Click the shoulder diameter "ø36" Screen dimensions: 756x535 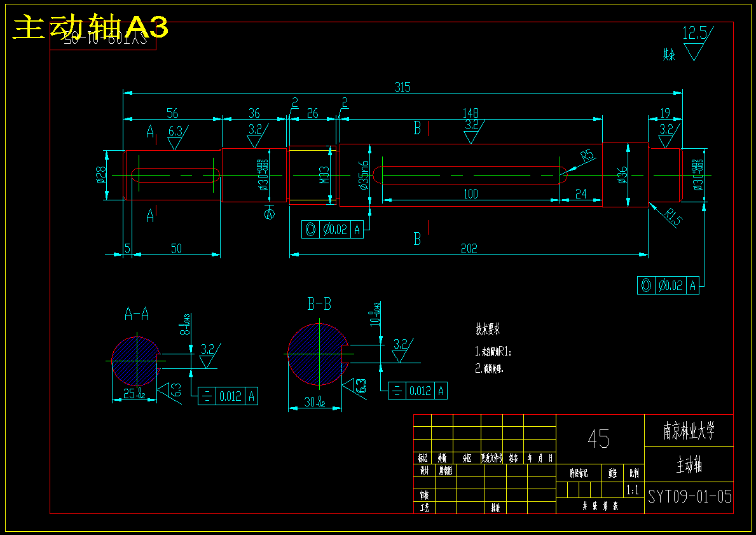[x=622, y=175]
